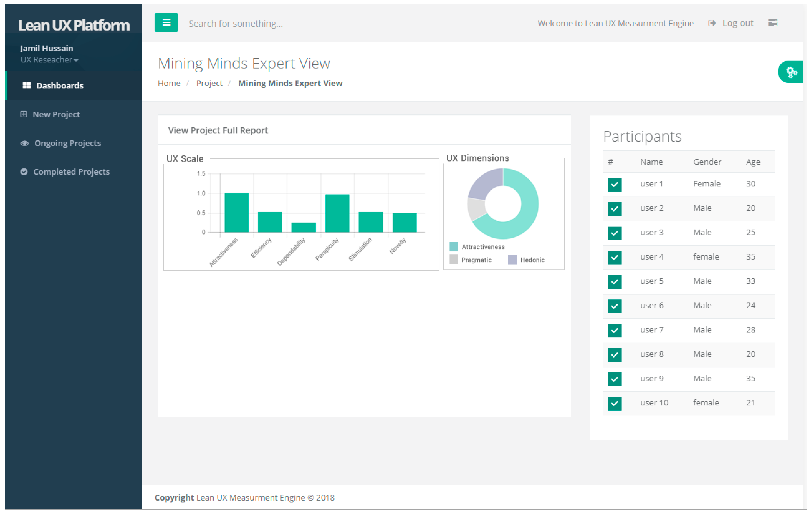
Task: Select Completed Projects in the sidebar
Action: tap(73, 172)
